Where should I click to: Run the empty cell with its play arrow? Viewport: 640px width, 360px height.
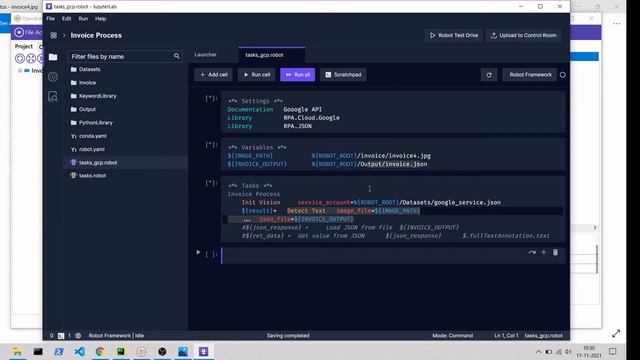click(198, 253)
